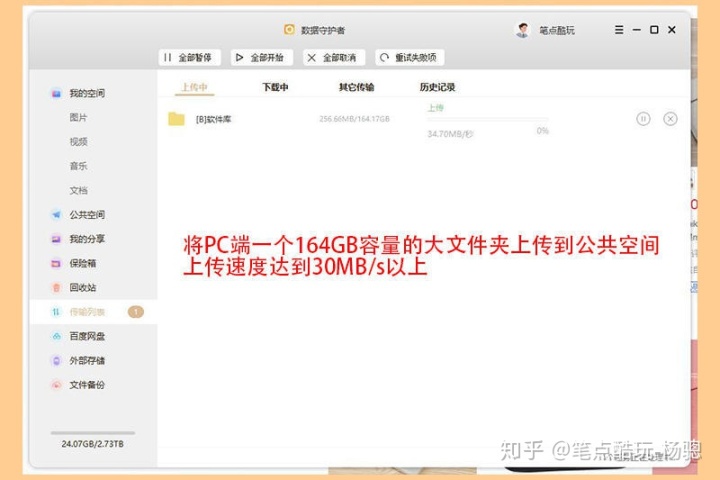Click the upload progress bar of [B]软件库

tap(488, 119)
